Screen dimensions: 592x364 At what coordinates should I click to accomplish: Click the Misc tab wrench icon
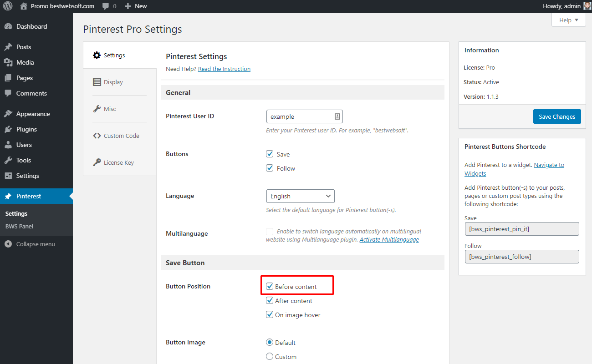(97, 109)
